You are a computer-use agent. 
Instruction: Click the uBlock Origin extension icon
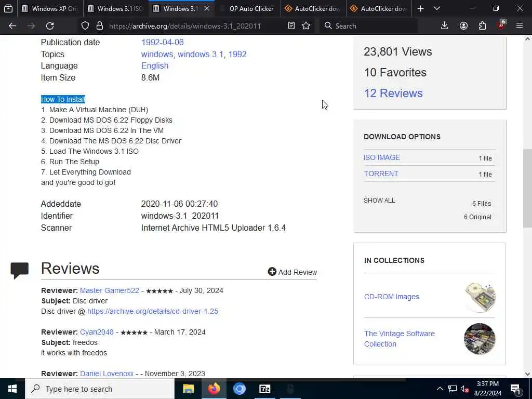(x=501, y=25)
